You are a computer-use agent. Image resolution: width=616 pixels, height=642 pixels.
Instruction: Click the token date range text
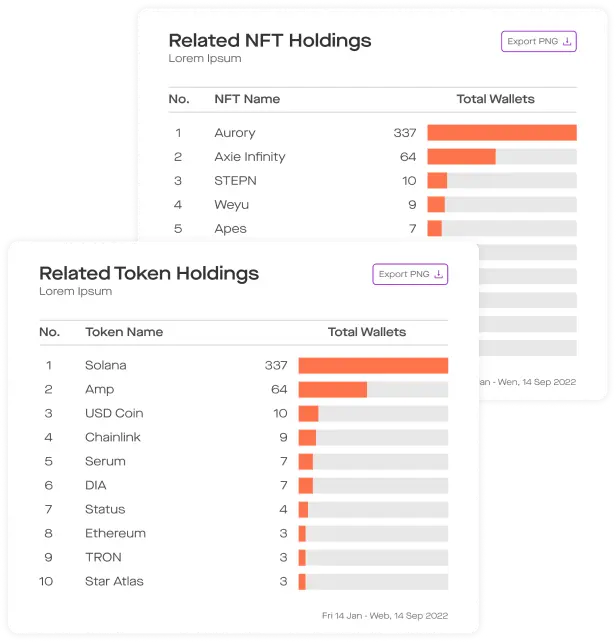[385, 614]
